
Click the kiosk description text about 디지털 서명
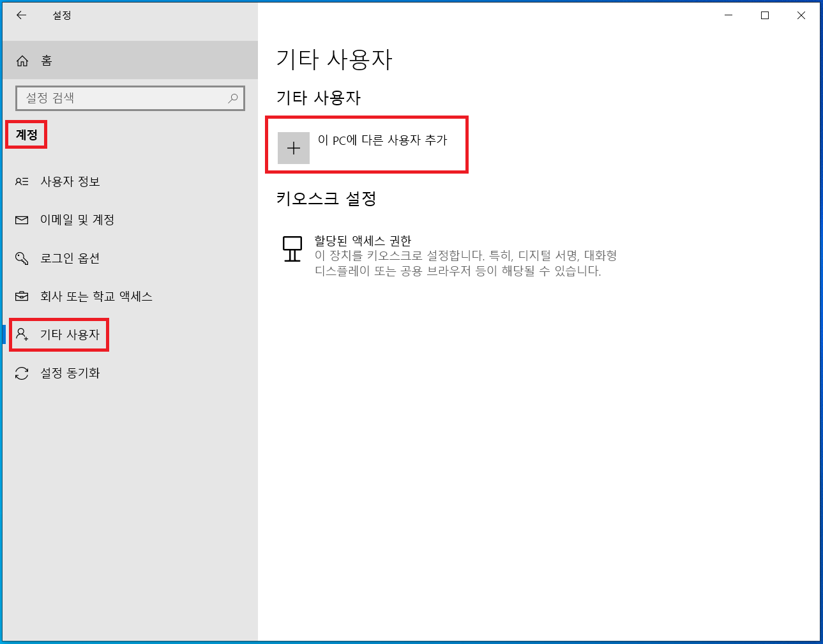(x=465, y=263)
